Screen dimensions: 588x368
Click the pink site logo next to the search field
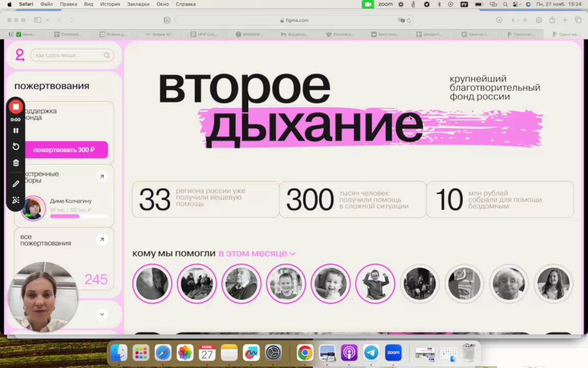(x=19, y=55)
